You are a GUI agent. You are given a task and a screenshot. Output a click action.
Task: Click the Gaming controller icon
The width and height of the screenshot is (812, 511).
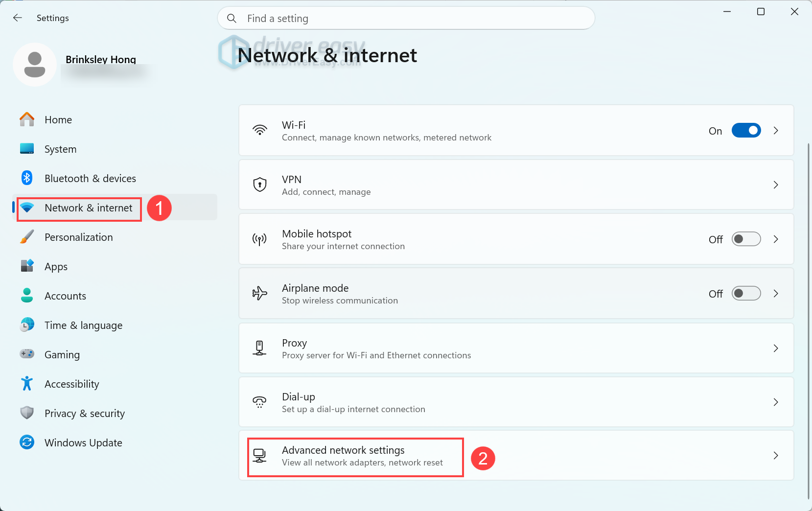27,353
